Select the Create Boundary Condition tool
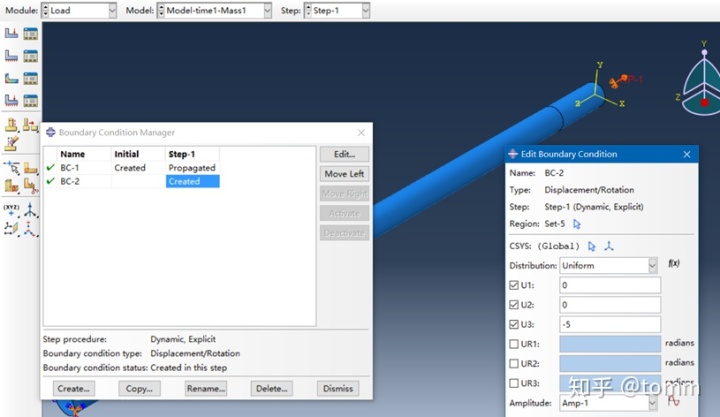 click(11, 56)
